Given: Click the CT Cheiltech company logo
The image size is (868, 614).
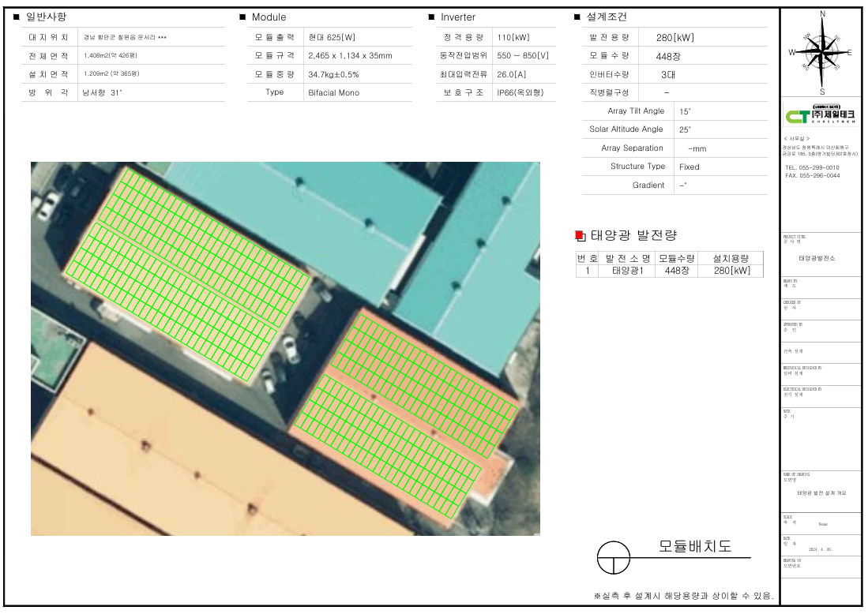Looking at the screenshot, I should pos(821,116).
